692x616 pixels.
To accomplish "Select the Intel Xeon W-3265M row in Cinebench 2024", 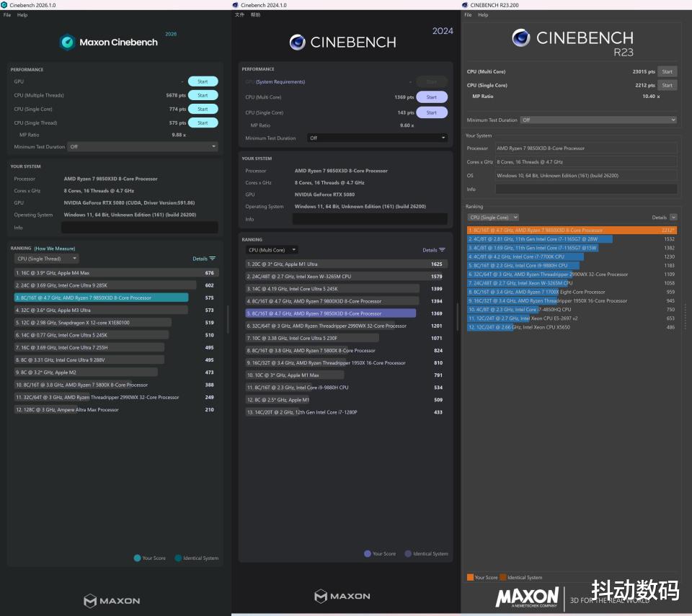I will 347,276.
